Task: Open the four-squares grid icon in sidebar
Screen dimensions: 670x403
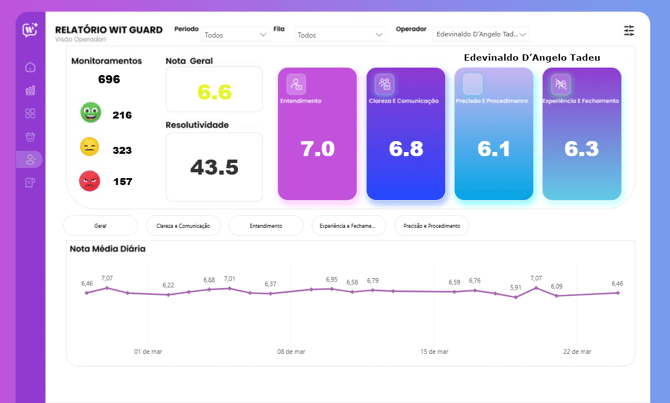Action: pos(30,113)
